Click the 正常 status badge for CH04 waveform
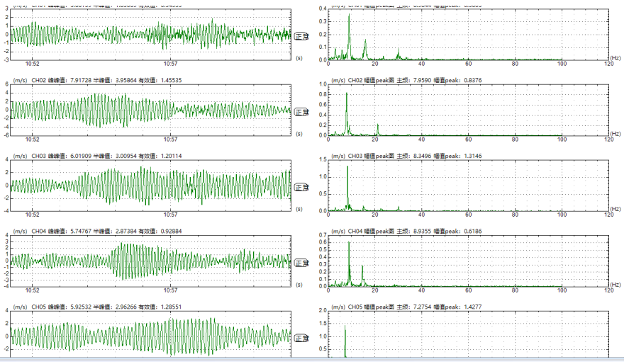The image size is (629, 364). click(301, 262)
